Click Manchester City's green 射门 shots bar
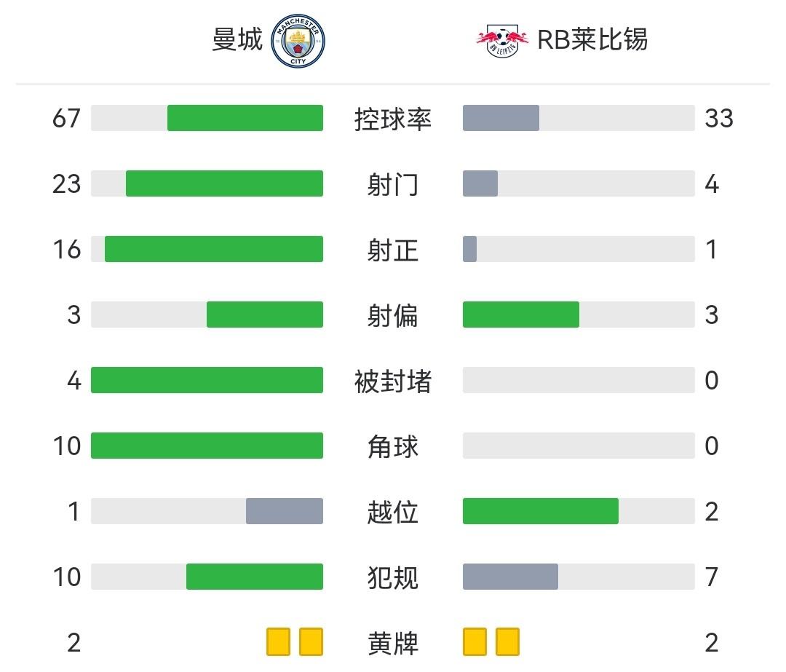Screen dimensions: 786x672 coord(224,183)
